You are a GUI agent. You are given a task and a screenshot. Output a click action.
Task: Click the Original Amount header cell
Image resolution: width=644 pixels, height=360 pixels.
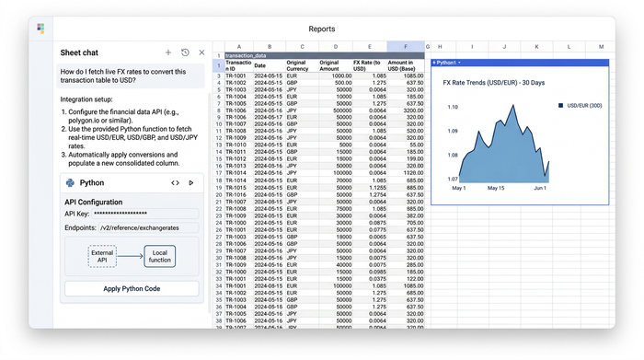point(336,65)
